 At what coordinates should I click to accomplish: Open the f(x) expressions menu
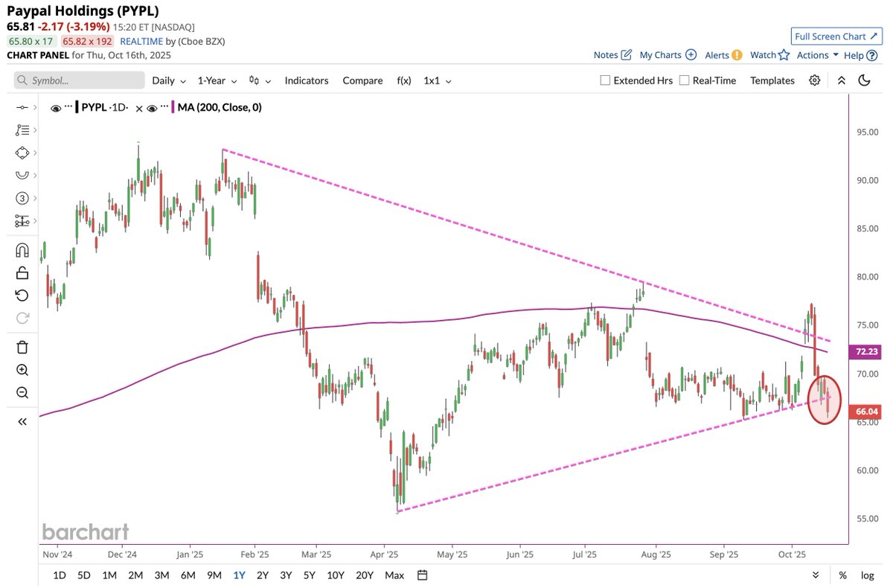(404, 80)
